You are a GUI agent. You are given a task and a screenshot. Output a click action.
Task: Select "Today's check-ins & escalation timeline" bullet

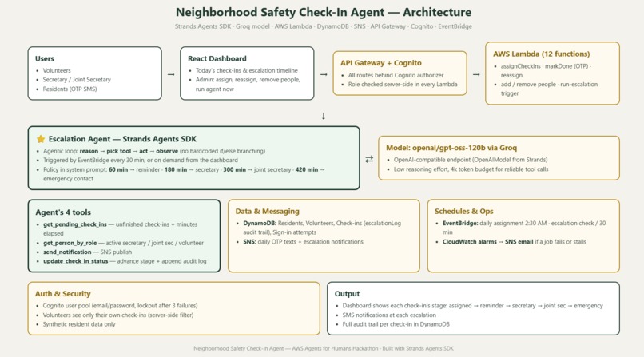click(246, 70)
